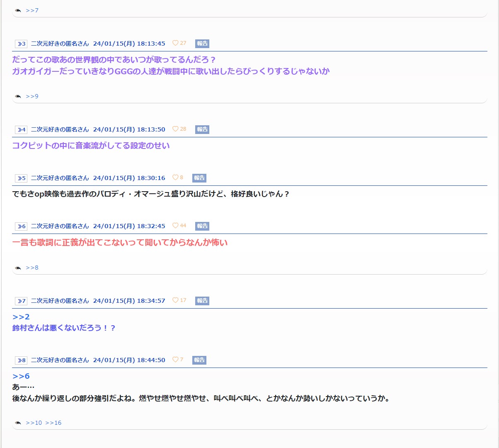Report post 7 with 報告 button
Screen dimensions: 499x448
click(202, 301)
